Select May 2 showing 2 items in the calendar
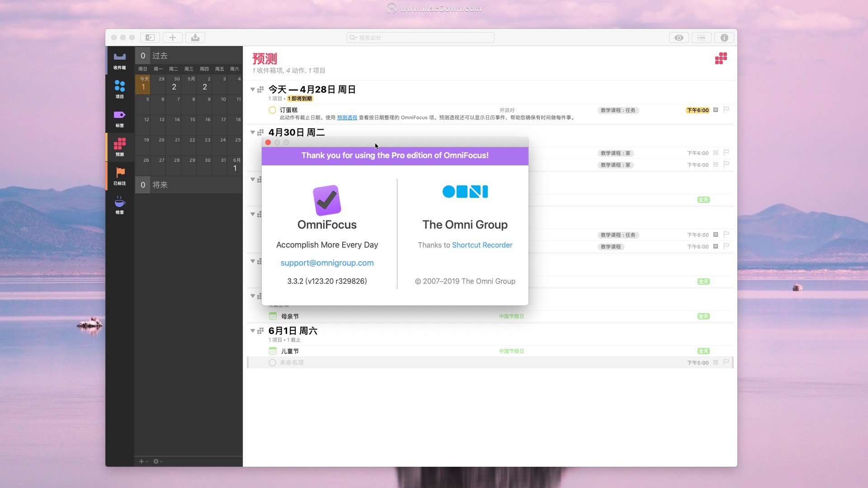The height and width of the screenshot is (488, 868). coord(204,84)
